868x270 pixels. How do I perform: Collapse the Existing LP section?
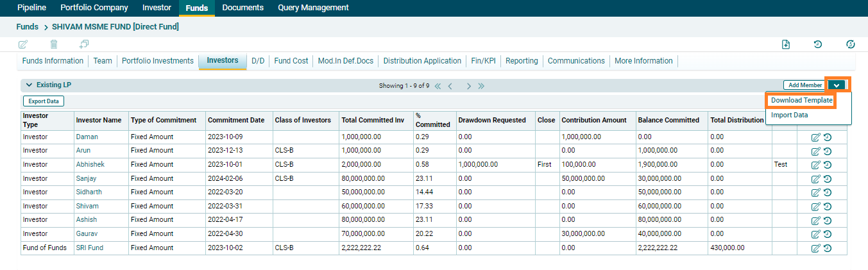(29, 85)
